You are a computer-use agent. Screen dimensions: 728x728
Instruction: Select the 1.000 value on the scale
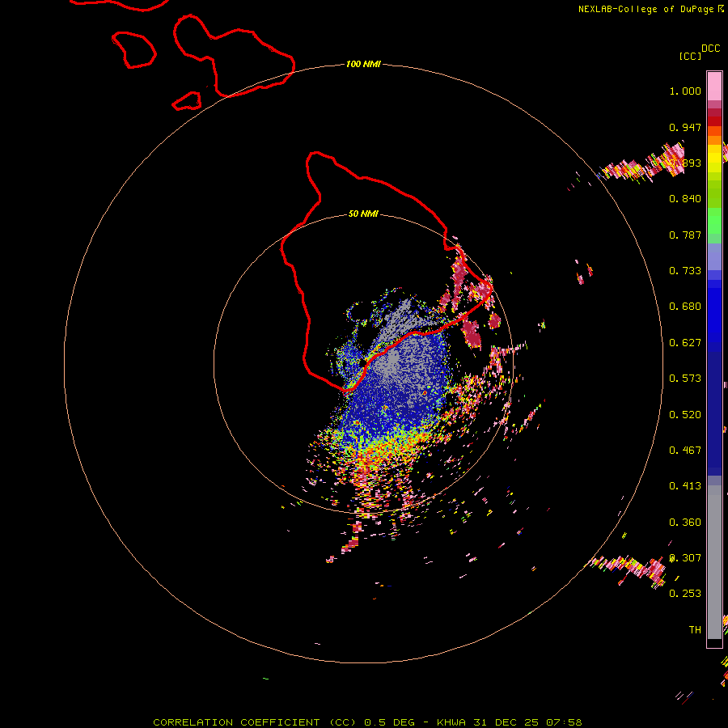[685, 91]
